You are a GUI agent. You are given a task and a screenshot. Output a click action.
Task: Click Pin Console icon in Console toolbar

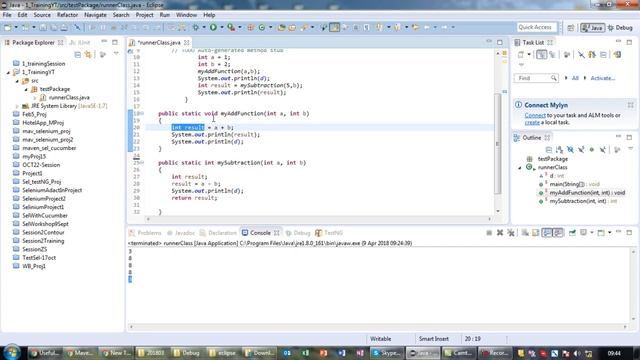pos(572,233)
